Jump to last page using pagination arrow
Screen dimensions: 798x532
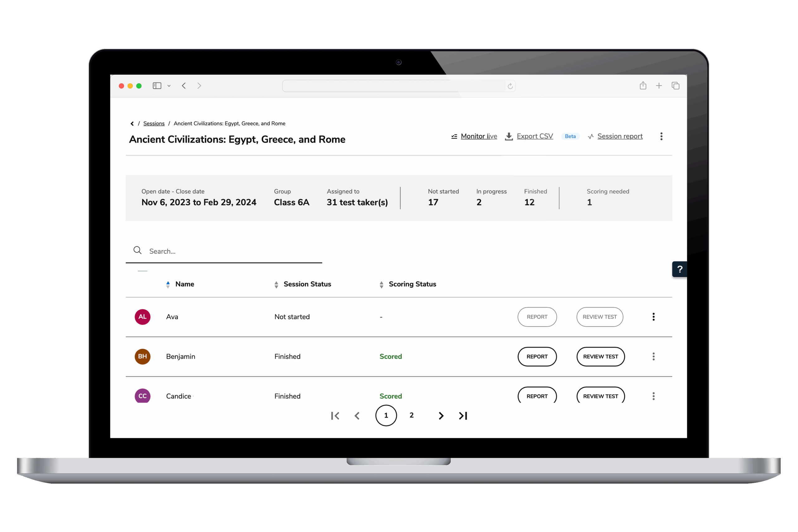pyautogui.click(x=463, y=416)
